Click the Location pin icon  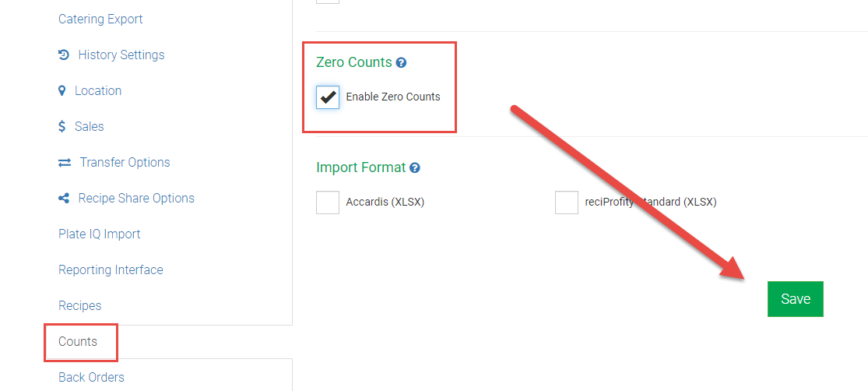coord(62,90)
